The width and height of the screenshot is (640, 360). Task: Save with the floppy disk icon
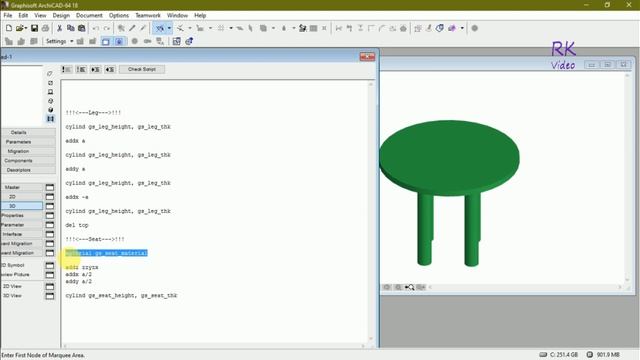pyautogui.click(x=34, y=28)
